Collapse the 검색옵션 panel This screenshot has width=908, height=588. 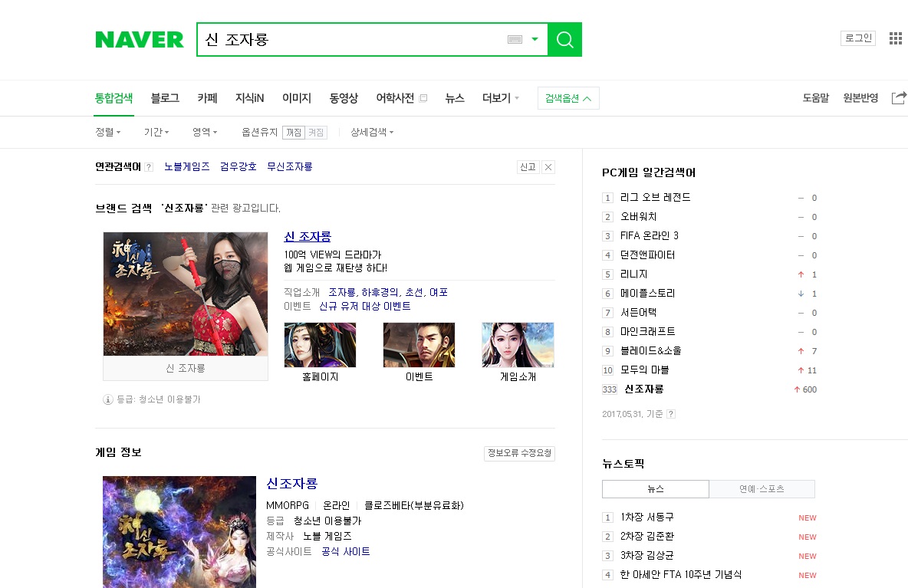point(568,98)
